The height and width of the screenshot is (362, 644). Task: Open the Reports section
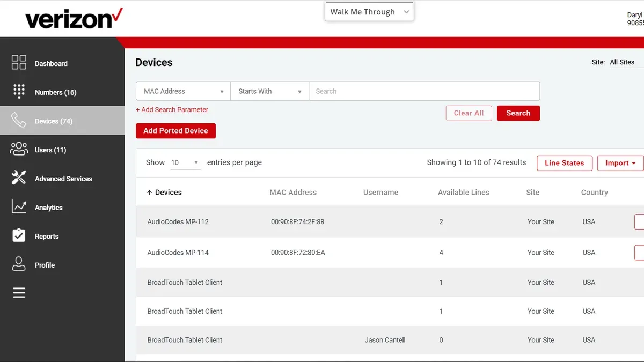(x=47, y=237)
